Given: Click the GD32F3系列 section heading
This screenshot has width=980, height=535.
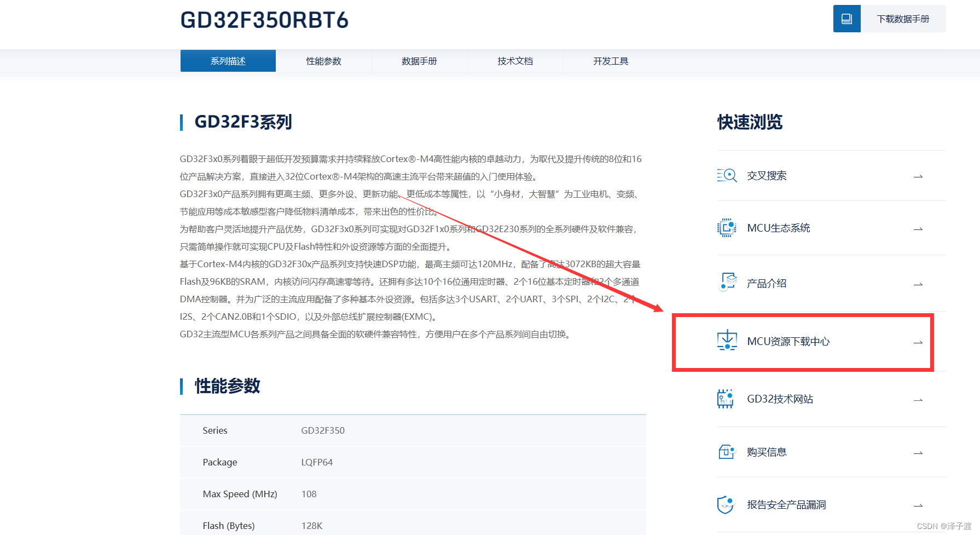Looking at the screenshot, I should click(x=243, y=122).
